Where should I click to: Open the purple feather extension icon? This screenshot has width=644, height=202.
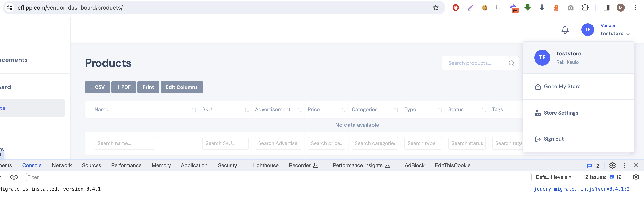470,8
